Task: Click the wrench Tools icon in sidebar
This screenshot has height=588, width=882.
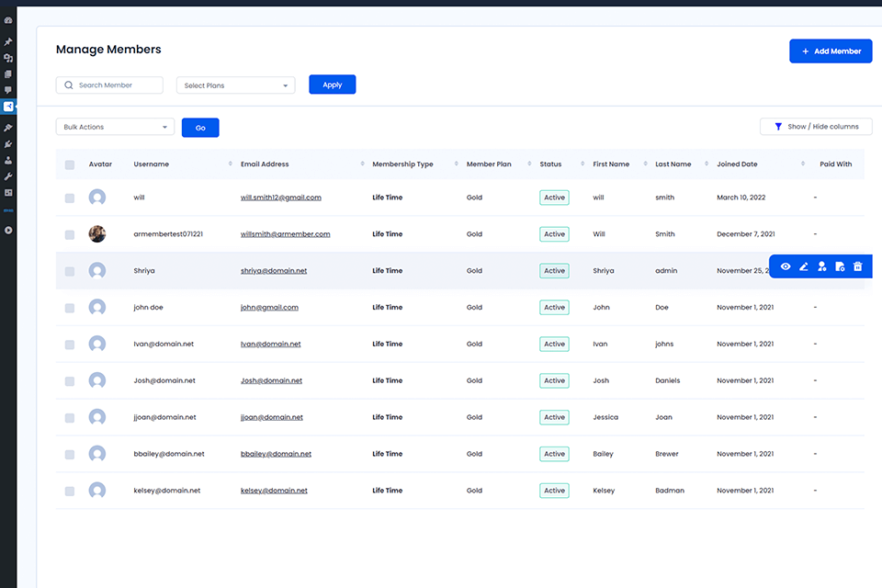Action: coord(8,175)
